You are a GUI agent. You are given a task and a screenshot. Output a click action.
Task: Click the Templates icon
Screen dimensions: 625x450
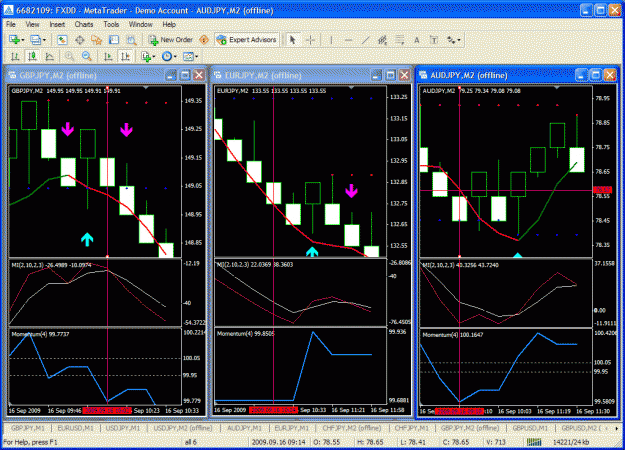coord(188,57)
